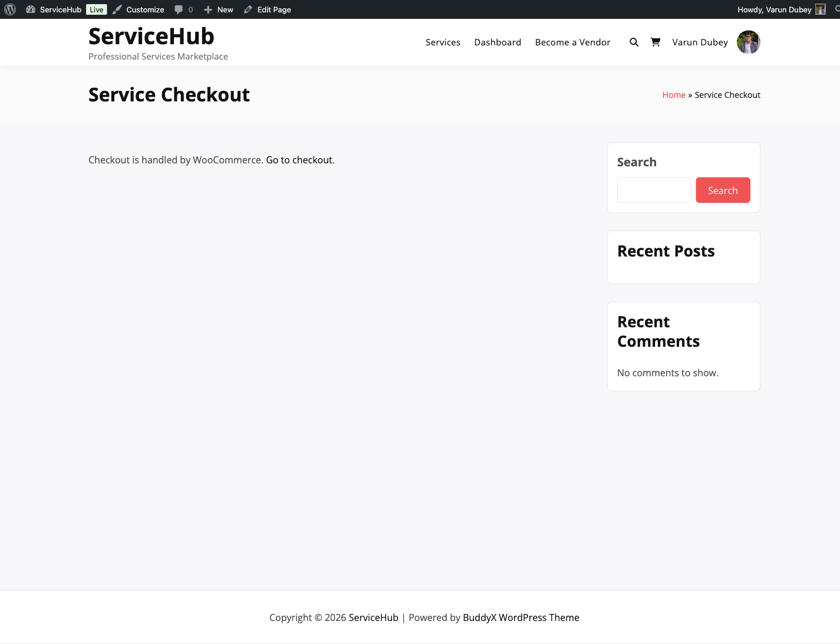Image resolution: width=840 pixels, height=644 pixels.
Task: Click the Edit Page pencil icon
Action: pyautogui.click(x=248, y=9)
